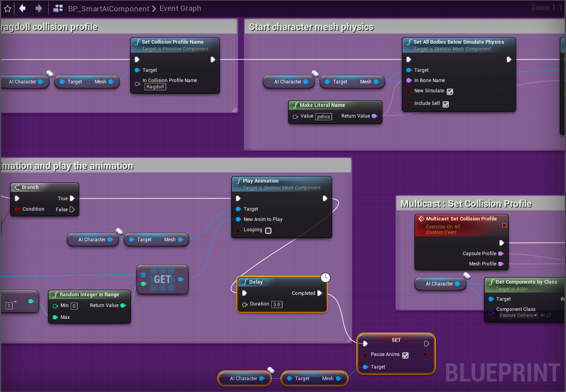Open BP_SmartAIComponent in the breadcrumb

108,9
